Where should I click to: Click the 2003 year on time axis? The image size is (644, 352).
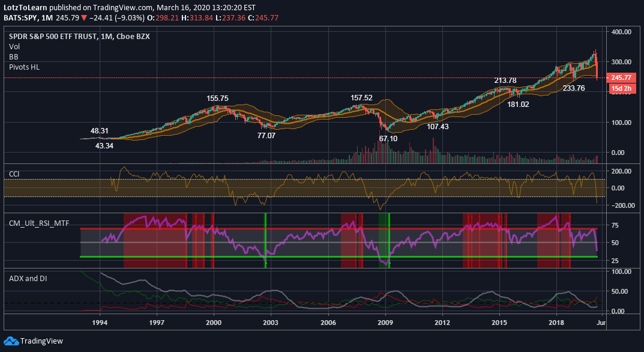coord(271,322)
